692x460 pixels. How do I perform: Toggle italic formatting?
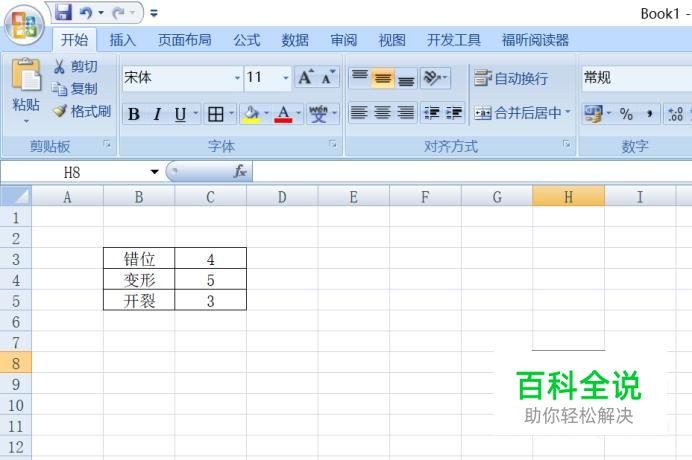157,114
